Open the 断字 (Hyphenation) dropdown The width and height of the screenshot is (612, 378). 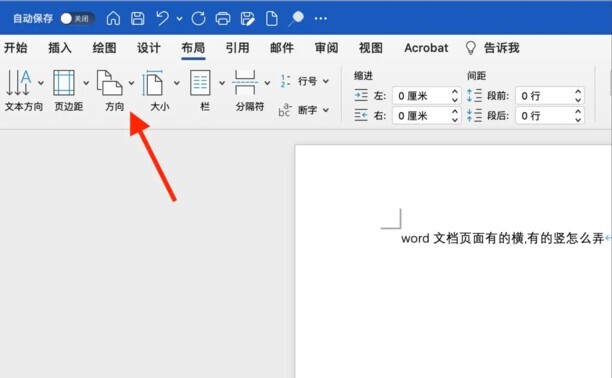coord(326,110)
